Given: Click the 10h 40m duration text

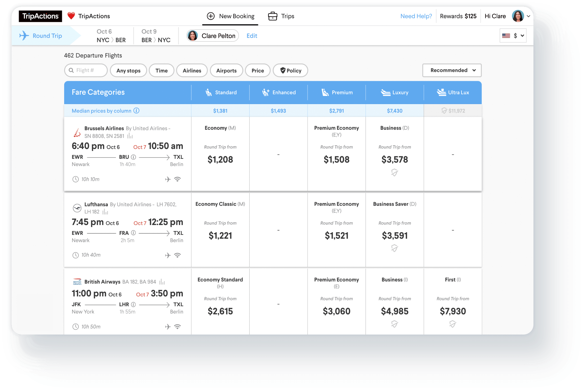Looking at the screenshot, I should click(91, 255).
